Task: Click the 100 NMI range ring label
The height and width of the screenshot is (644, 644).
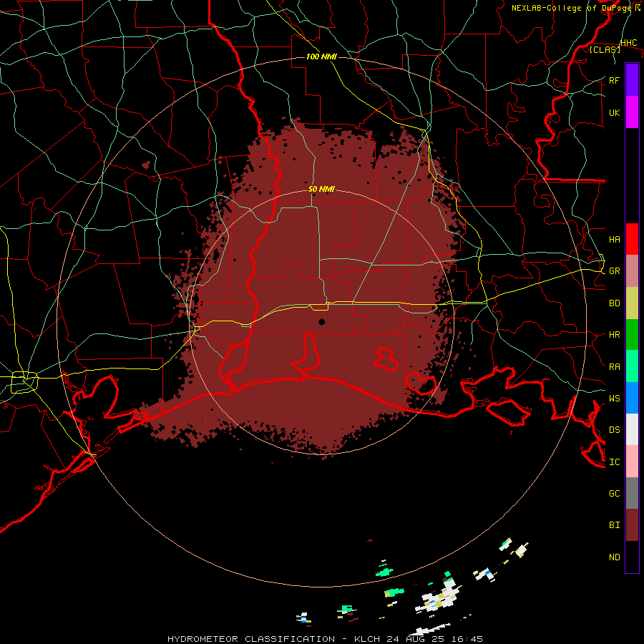Action: point(321,57)
